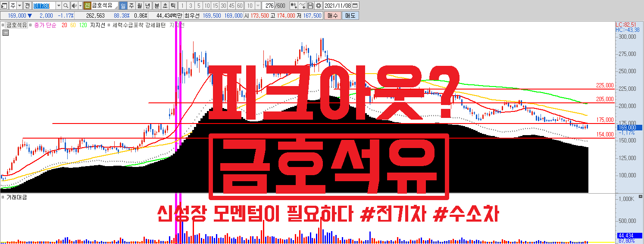Select the 월 monthly period

(140, 6)
